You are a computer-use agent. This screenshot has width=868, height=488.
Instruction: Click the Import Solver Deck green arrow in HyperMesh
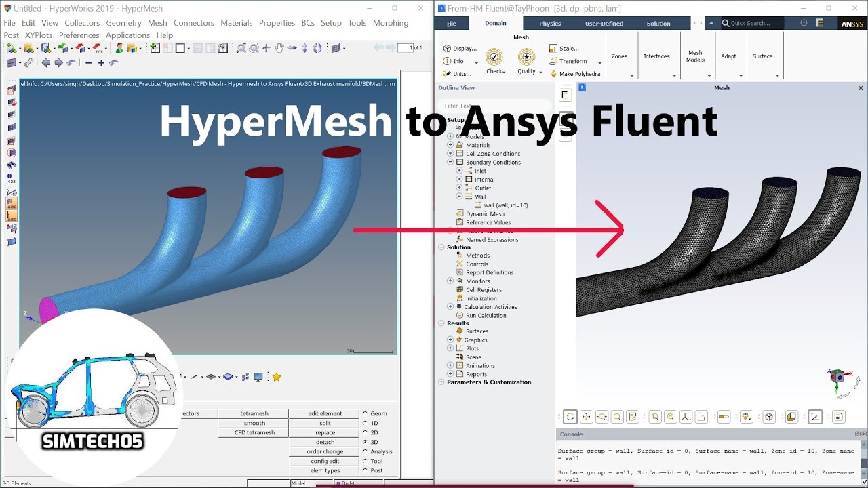click(x=62, y=48)
